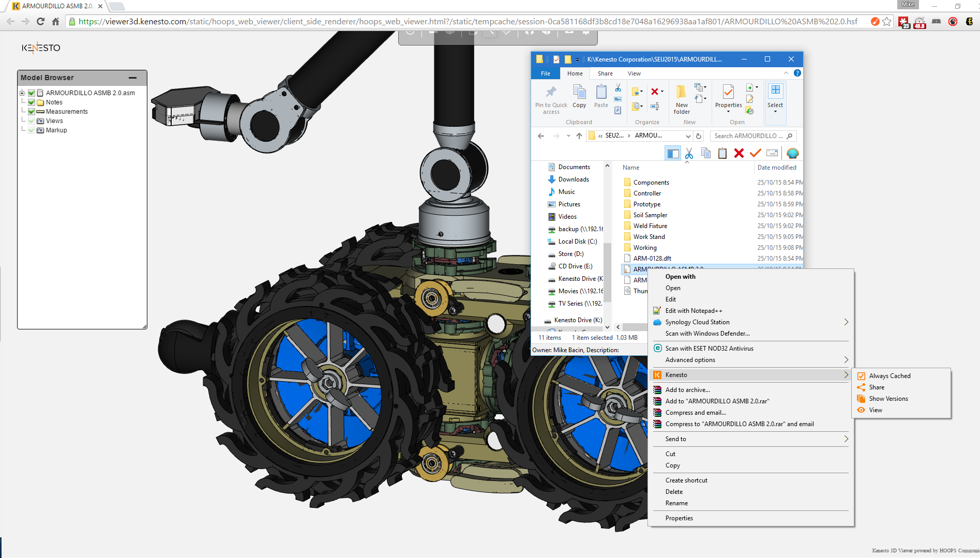This screenshot has width=980, height=558.
Task: Choose View in the Kenesto submenu
Action: (x=876, y=410)
